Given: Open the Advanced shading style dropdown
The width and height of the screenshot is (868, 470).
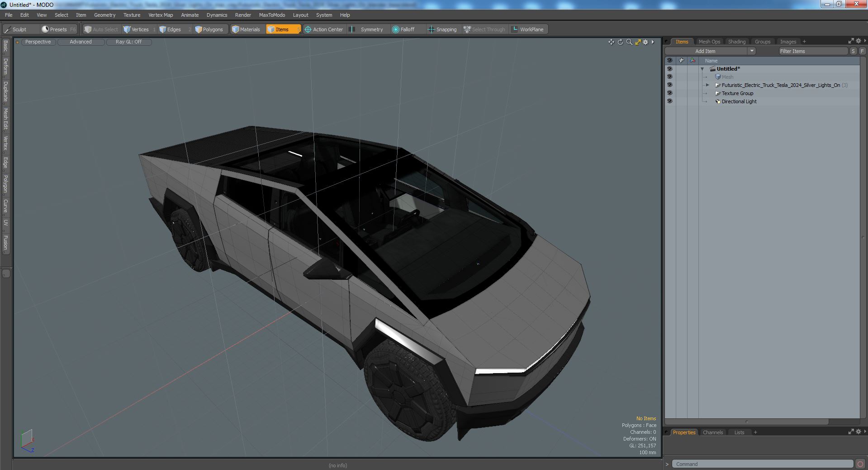Looking at the screenshot, I should point(81,42).
